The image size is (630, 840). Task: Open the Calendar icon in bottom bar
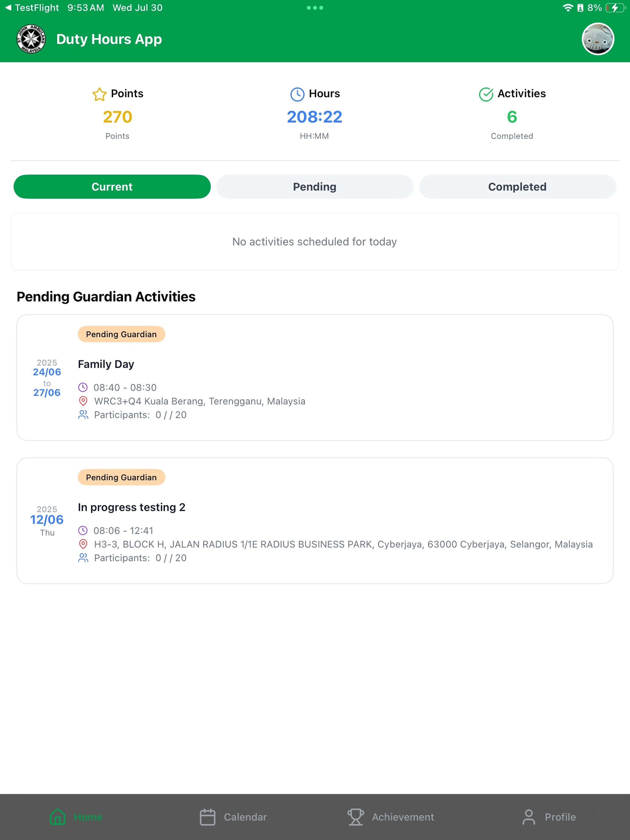coord(208,817)
